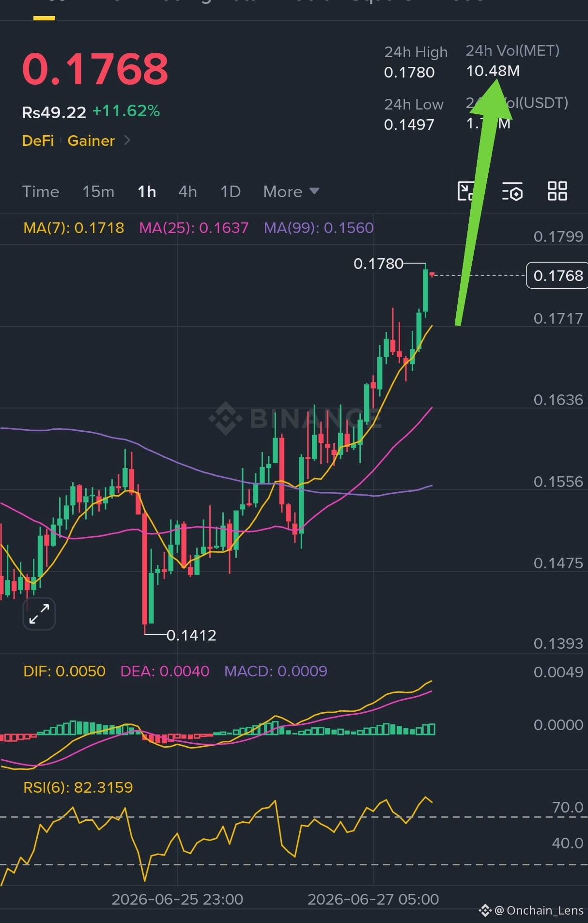This screenshot has height=923, width=588.
Task: Click the 24h Vol(MET) 10.48M value
Action: [493, 71]
